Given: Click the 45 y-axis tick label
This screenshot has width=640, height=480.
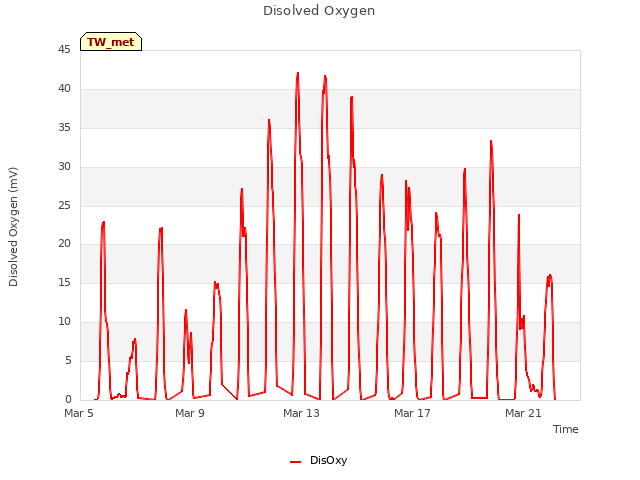Looking at the screenshot, I should click(64, 49).
